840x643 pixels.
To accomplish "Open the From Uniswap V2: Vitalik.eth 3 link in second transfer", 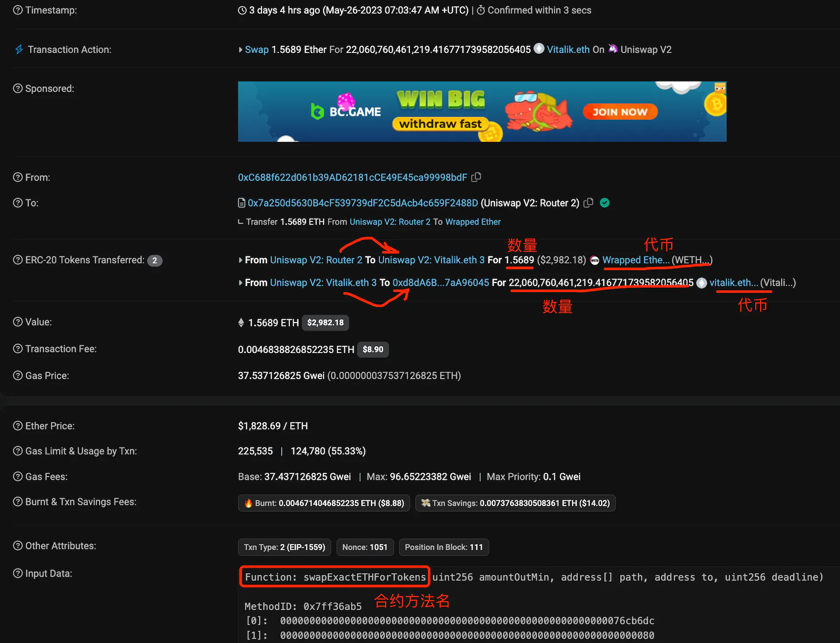I will tap(323, 283).
